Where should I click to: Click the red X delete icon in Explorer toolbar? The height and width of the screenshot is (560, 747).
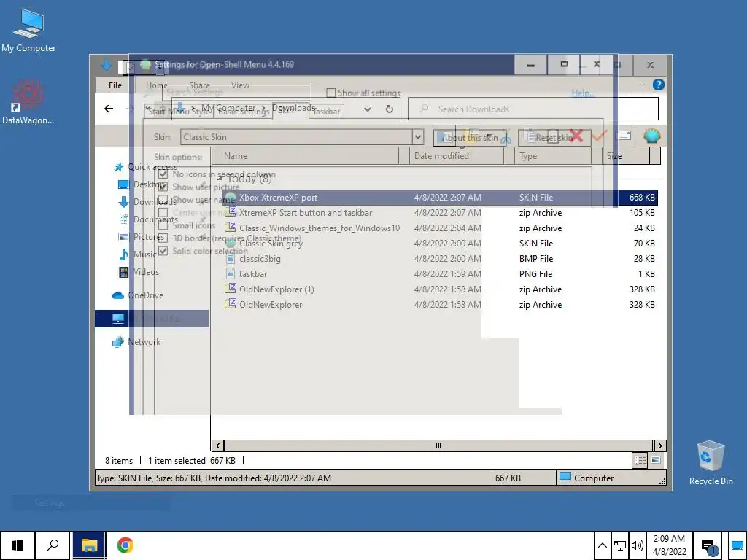click(576, 136)
